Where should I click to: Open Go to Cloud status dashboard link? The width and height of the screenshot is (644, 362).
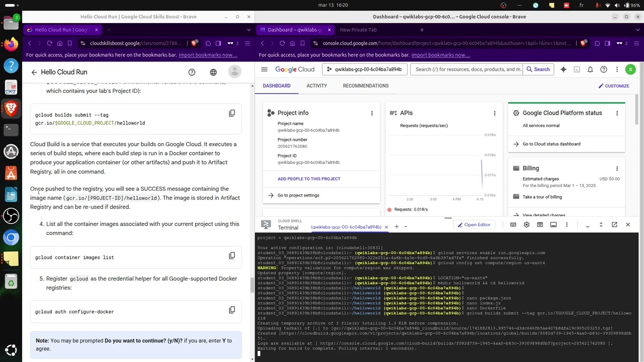pyautogui.click(x=551, y=144)
